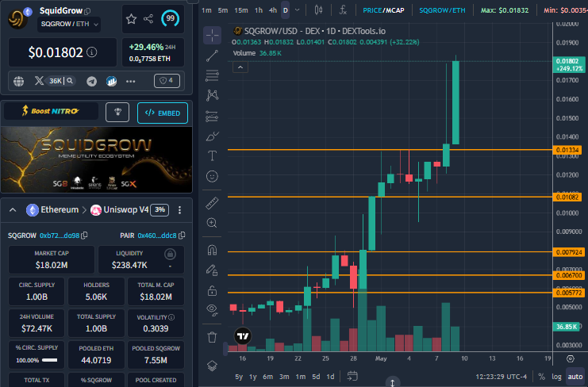Share this pair using the share icon
The height and width of the screenshot is (387, 588).
point(148,19)
